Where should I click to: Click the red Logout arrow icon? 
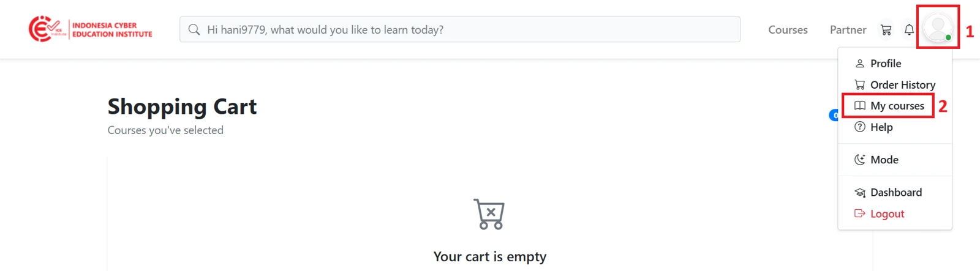pos(860,213)
